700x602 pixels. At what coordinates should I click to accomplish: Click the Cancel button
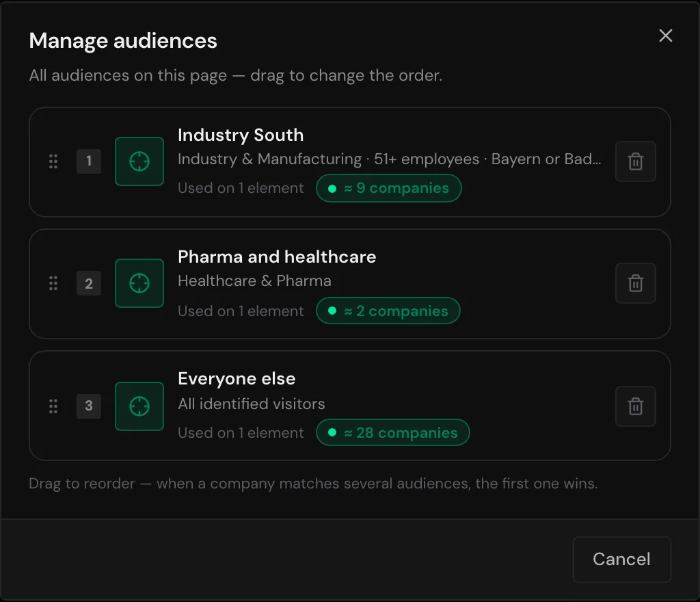coord(621,559)
